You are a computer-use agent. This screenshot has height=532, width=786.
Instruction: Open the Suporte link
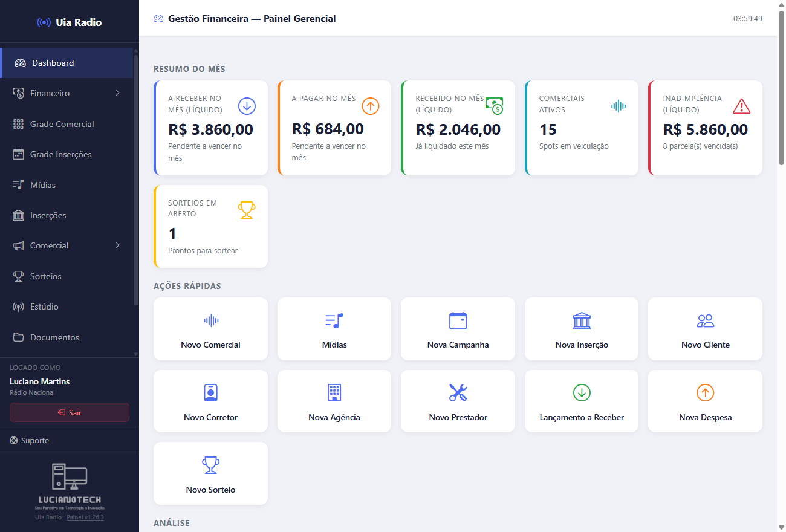[x=35, y=441]
